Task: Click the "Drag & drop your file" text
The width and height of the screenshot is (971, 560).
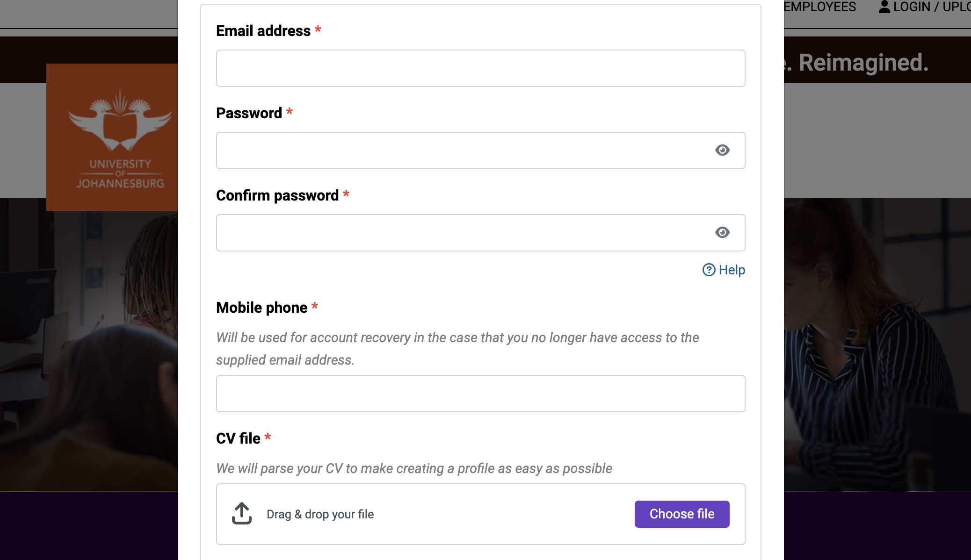Action: tap(320, 514)
